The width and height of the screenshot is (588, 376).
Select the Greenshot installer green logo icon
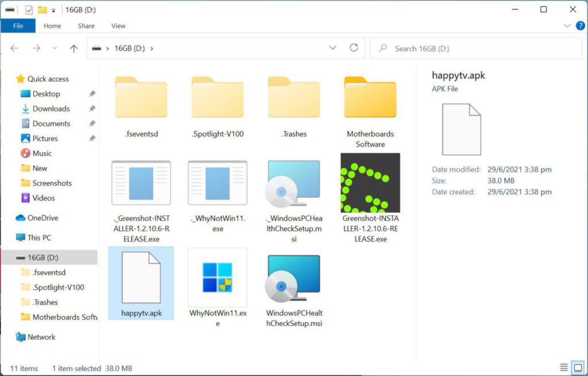point(370,183)
